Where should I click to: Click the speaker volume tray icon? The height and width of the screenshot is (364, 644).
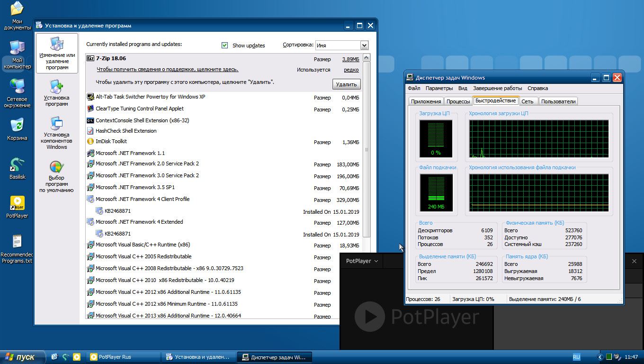coord(617,357)
